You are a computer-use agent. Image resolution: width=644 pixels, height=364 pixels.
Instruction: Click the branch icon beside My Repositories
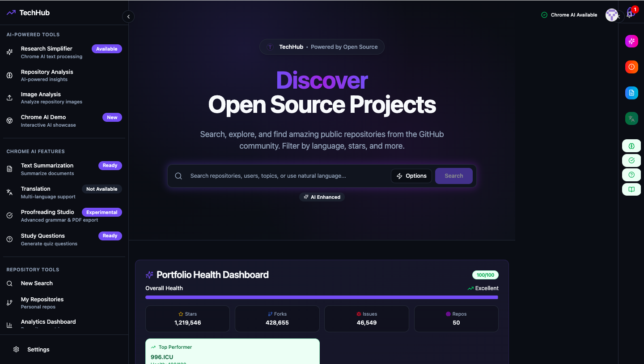(9, 303)
